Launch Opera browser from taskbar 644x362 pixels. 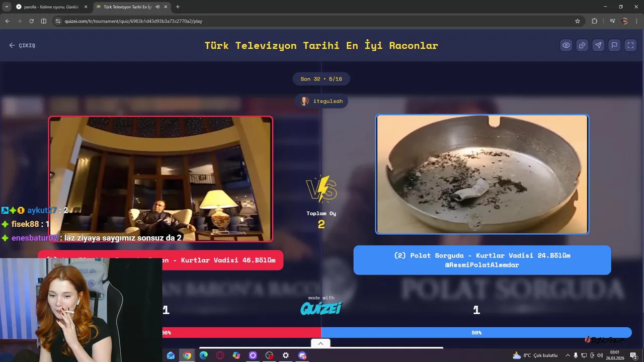220,355
